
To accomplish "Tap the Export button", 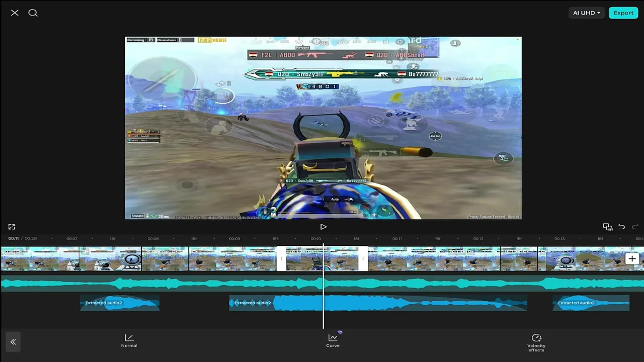I will click(623, 13).
